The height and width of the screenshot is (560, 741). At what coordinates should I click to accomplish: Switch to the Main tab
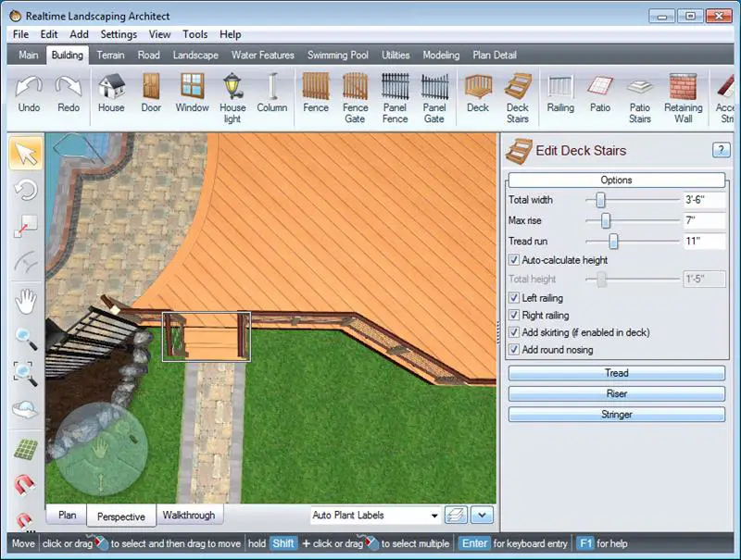[29, 56]
